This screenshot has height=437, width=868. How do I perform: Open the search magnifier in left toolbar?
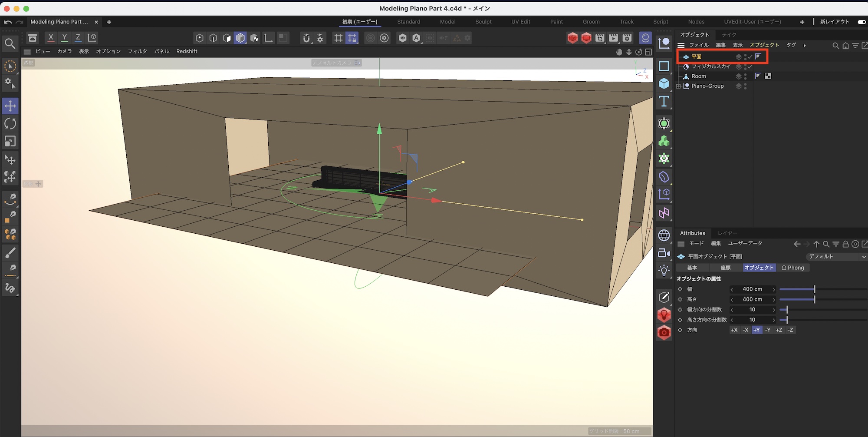(x=10, y=43)
